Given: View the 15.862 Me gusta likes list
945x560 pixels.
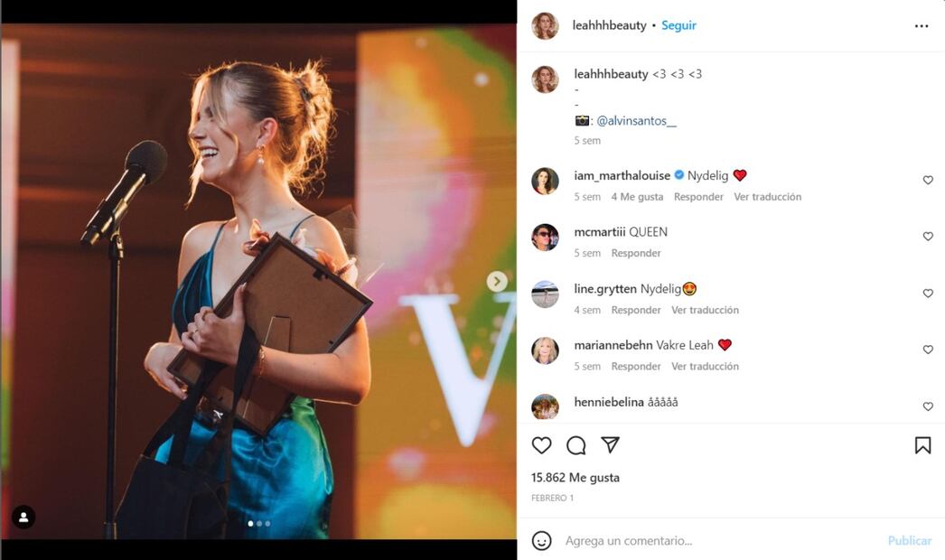Looking at the screenshot, I should click(575, 478).
